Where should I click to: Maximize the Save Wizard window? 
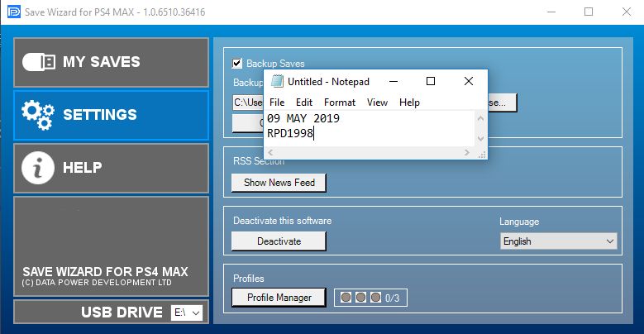(x=589, y=12)
